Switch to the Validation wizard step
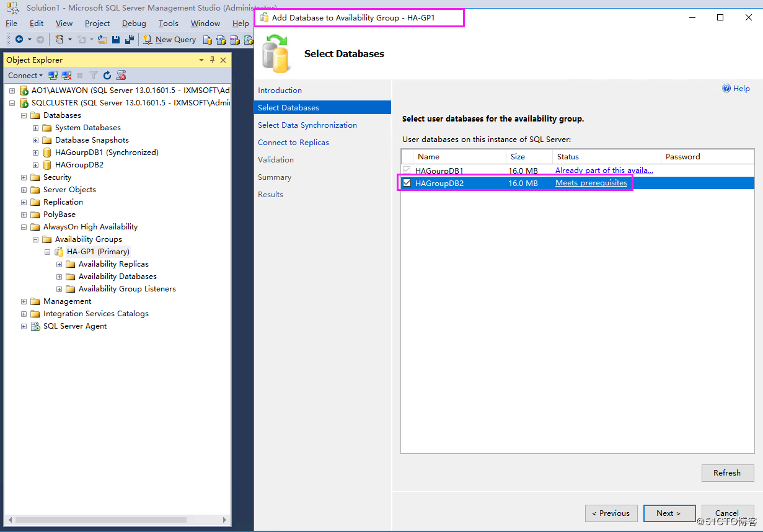The image size is (763, 532). pyautogui.click(x=276, y=159)
